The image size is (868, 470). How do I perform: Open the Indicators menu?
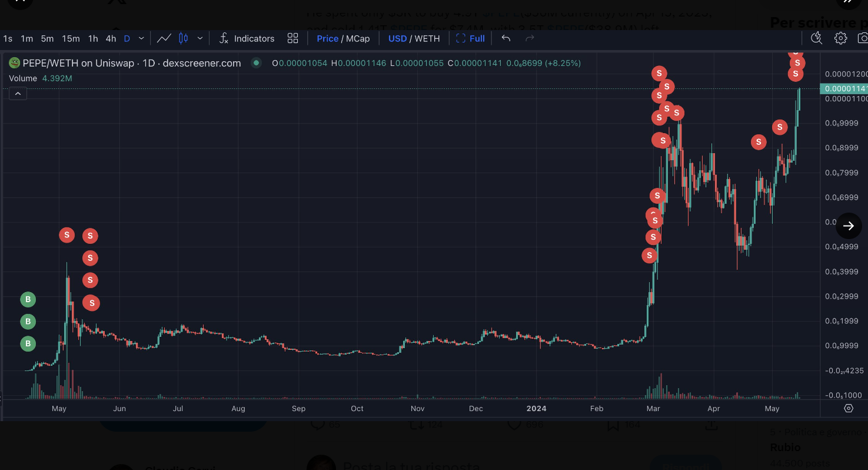coord(247,38)
